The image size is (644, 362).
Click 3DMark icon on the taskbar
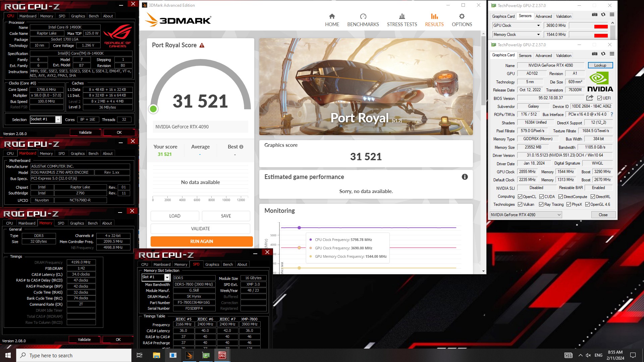coord(190,355)
